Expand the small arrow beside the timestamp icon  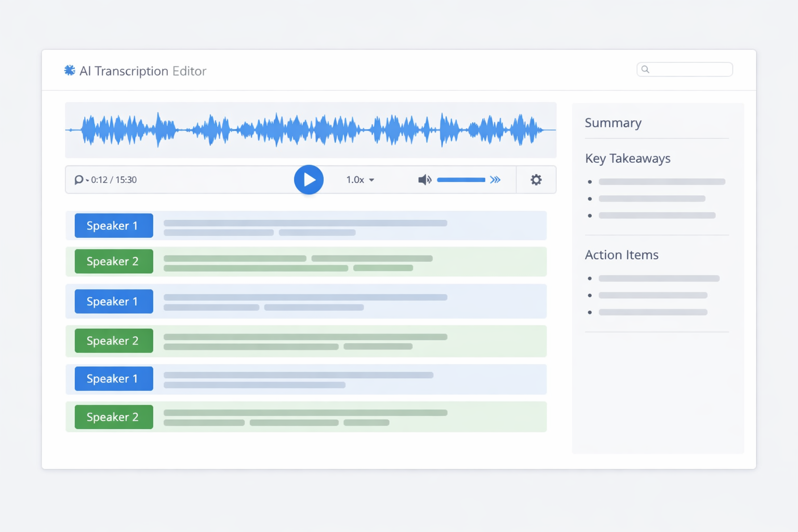point(87,181)
